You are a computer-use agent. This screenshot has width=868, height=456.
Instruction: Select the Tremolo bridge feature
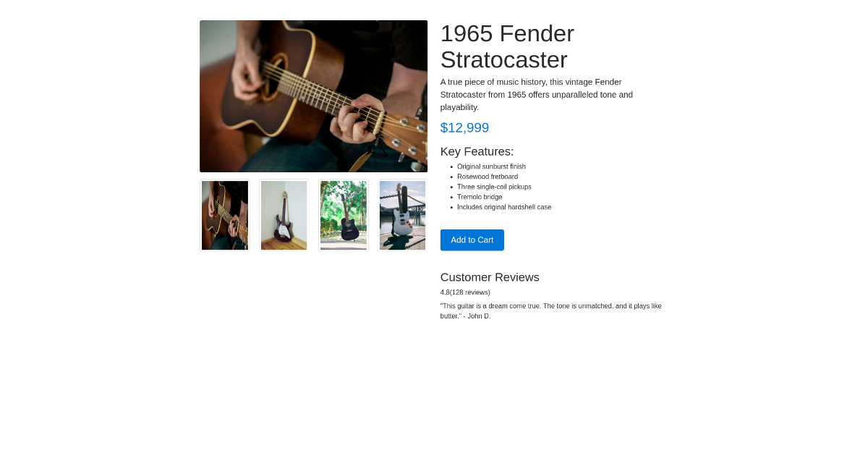pyautogui.click(x=480, y=197)
